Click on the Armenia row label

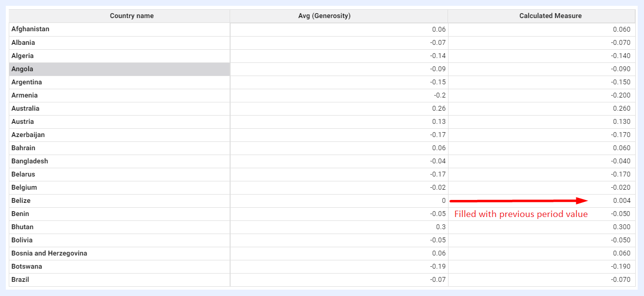point(24,95)
